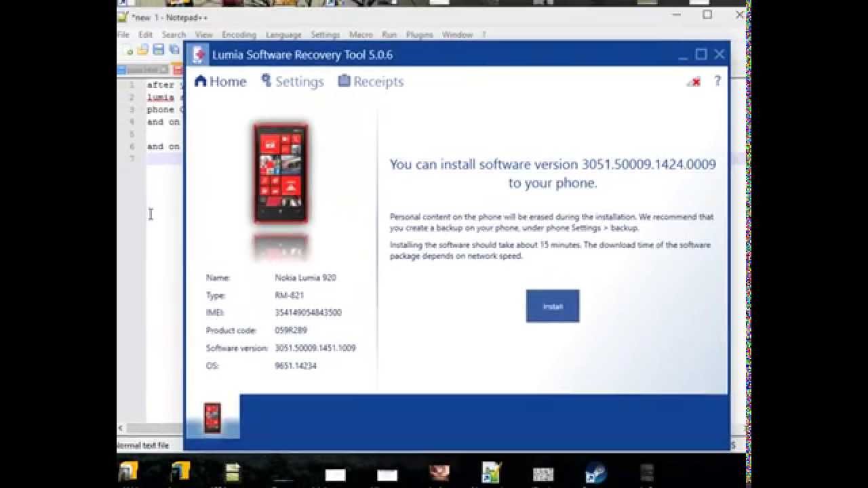Open the Settings tab in Lumia tool
The image size is (868, 488).
point(292,81)
